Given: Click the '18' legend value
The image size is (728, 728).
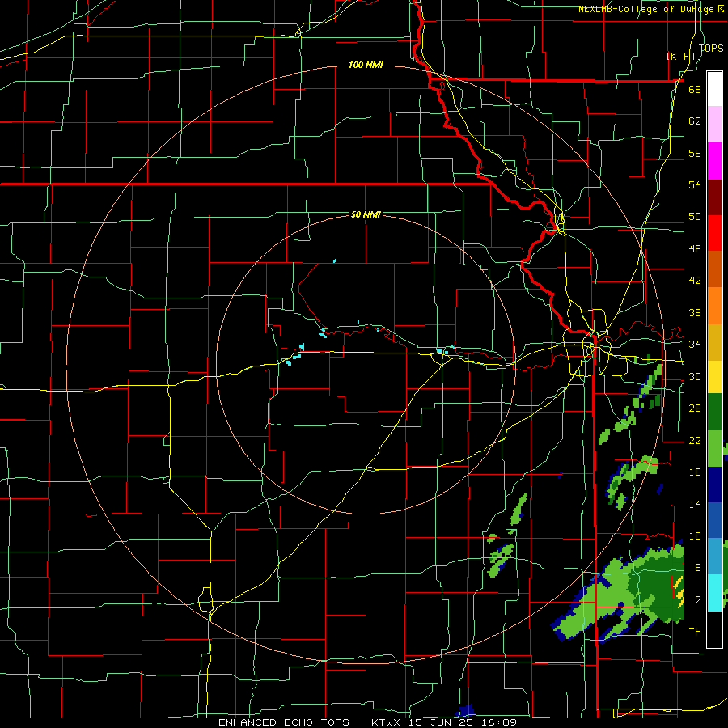Looking at the screenshot, I should pos(695,472).
